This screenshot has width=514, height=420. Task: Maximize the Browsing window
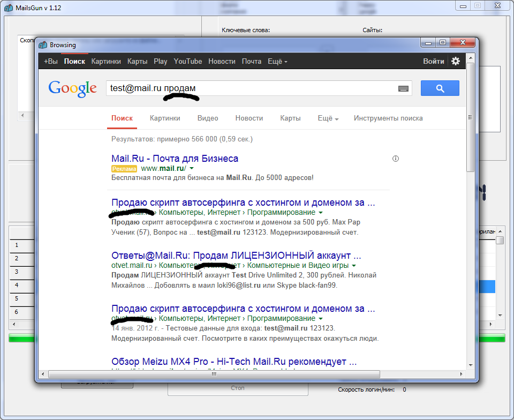coord(443,42)
